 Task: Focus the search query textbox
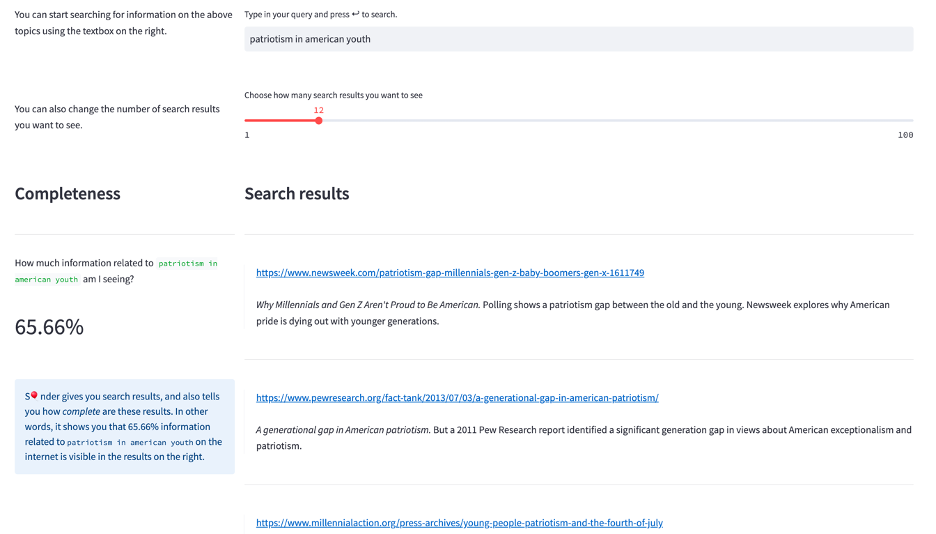578,39
